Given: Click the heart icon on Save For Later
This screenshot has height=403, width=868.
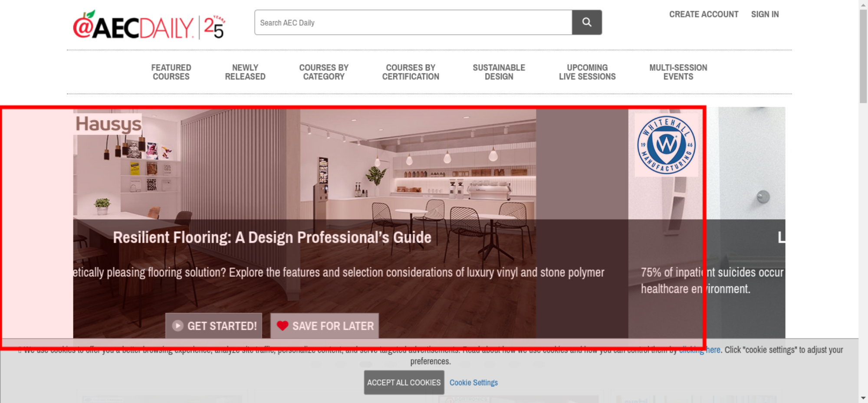Looking at the screenshot, I should click(283, 325).
